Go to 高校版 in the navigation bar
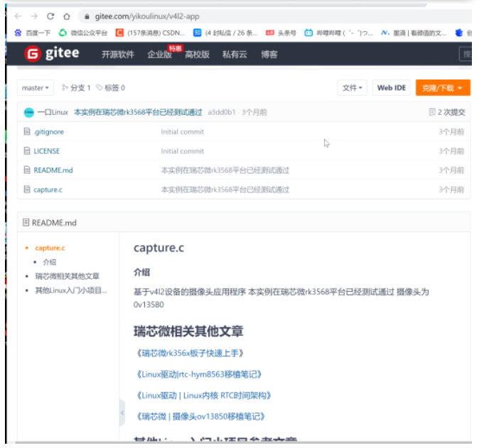 197,55
